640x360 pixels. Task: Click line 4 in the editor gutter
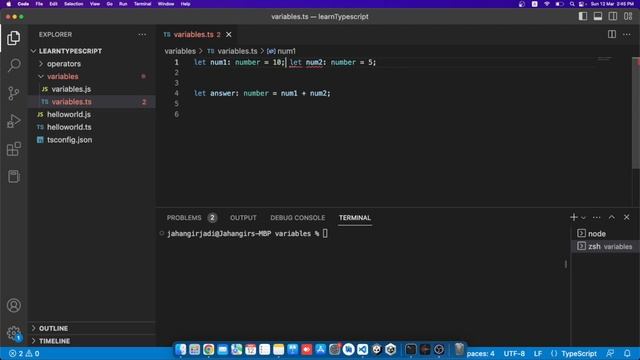pos(176,93)
